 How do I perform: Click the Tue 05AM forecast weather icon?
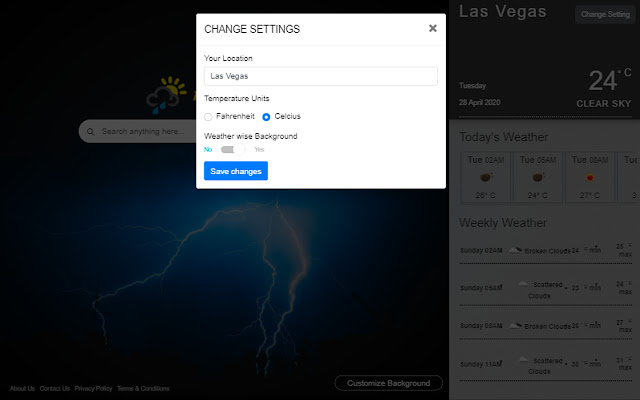click(537, 176)
